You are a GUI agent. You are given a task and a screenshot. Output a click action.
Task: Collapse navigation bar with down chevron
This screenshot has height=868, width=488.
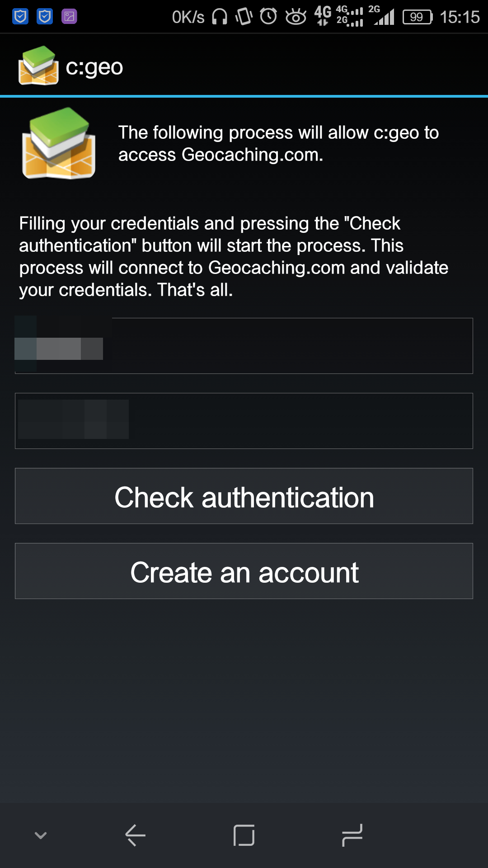click(41, 835)
